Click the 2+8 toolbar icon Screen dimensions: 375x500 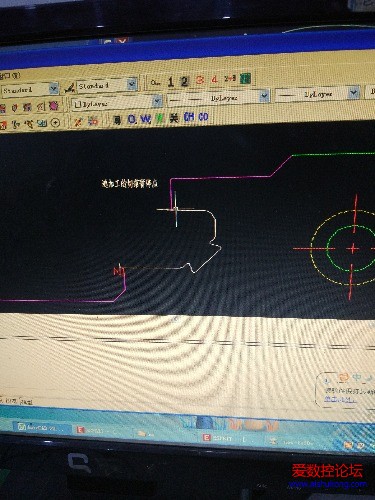point(230,79)
